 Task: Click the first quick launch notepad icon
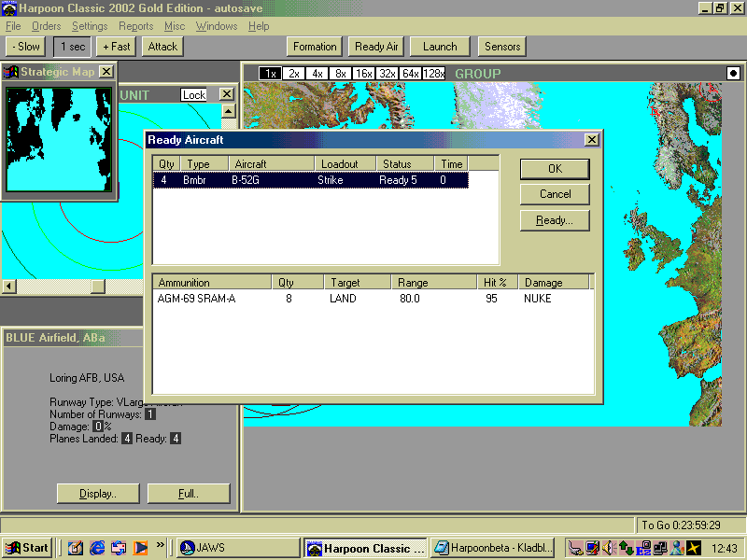(x=76, y=548)
